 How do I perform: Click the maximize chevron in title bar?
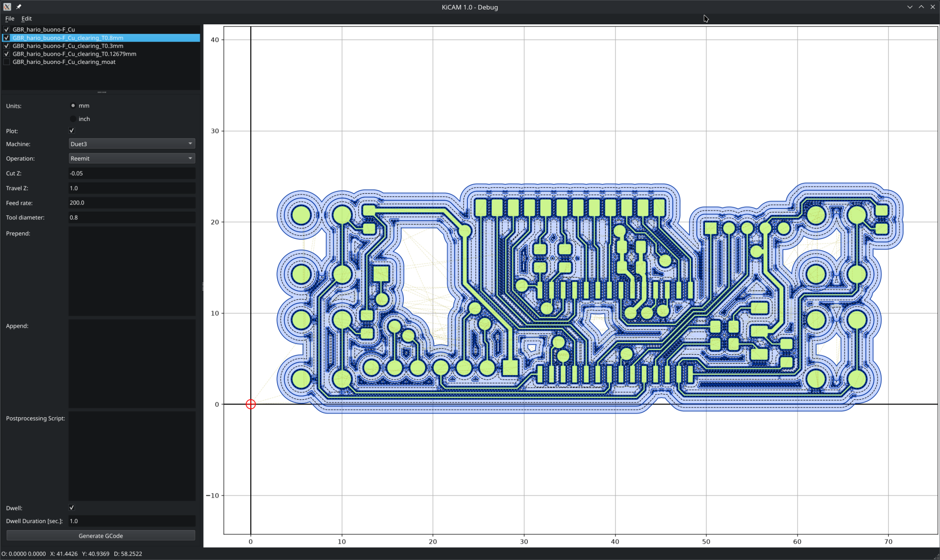click(x=921, y=7)
